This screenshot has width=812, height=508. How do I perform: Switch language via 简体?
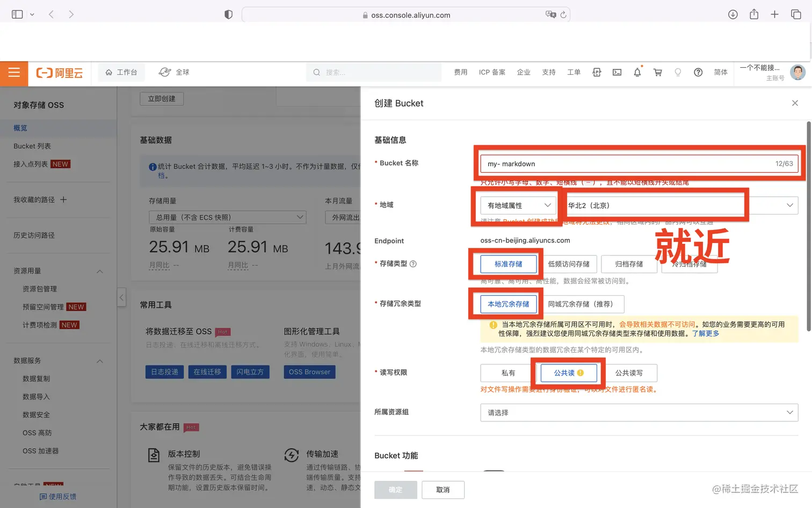click(x=721, y=72)
